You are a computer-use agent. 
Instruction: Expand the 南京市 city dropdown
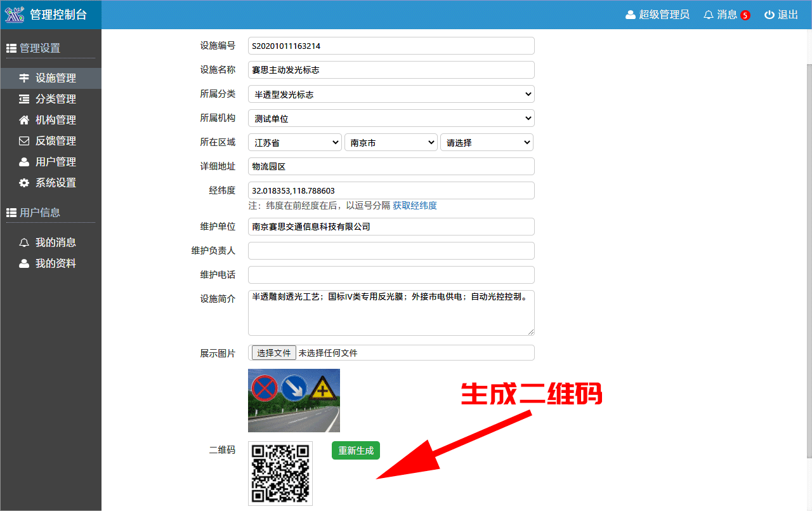point(390,142)
